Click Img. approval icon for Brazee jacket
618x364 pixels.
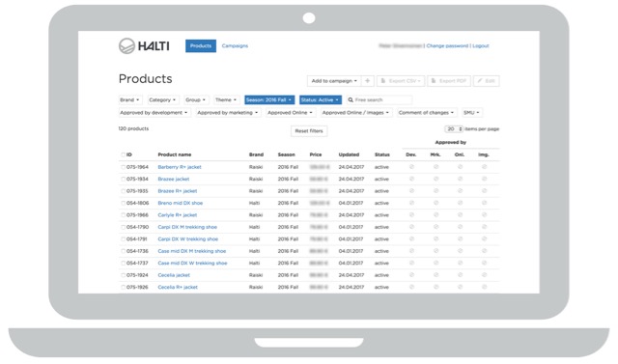coord(485,179)
